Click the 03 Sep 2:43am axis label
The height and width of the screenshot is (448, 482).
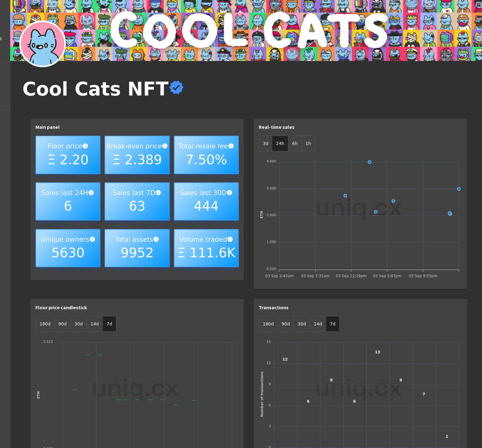tap(279, 276)
